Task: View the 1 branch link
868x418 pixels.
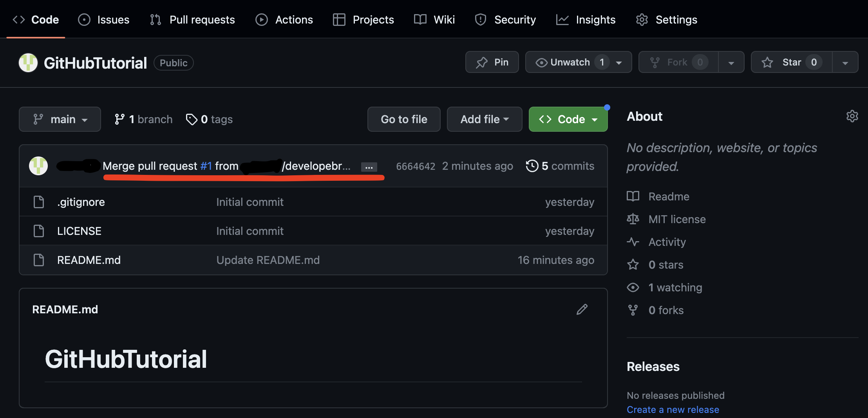Action: pyautogui.click(x=143, y=119)
